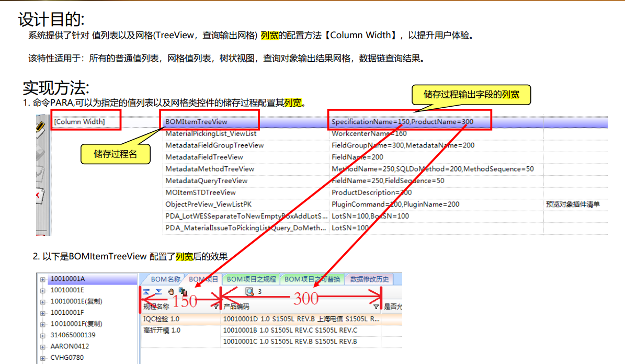625x364 pixels.
Task: Click the copy icon in BOM toolbar
Action: click(x=183, y=292)
